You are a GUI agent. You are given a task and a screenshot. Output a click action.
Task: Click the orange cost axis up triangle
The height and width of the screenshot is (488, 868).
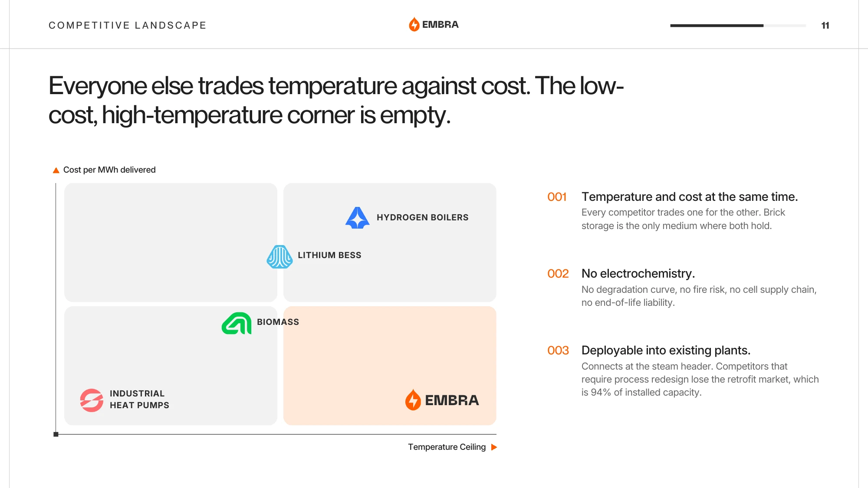[x=56, y=170]
